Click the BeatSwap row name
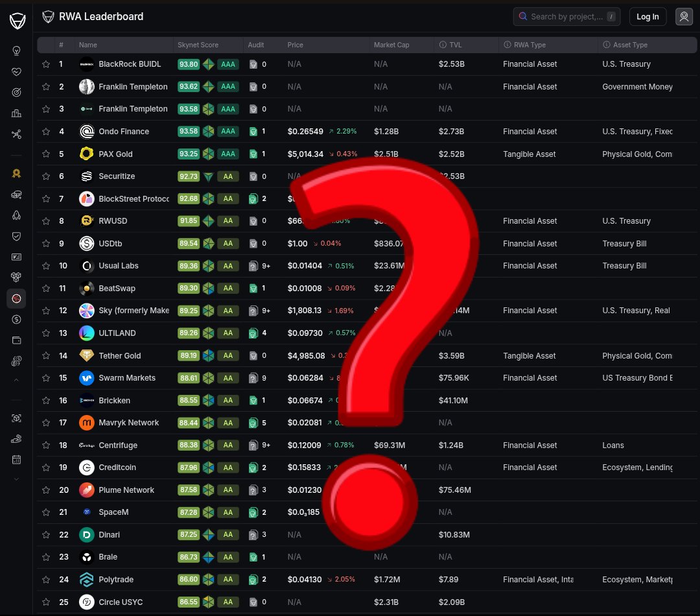Image resolution: width=700 pixels, height=616 pixels. [x=117, y=288]
